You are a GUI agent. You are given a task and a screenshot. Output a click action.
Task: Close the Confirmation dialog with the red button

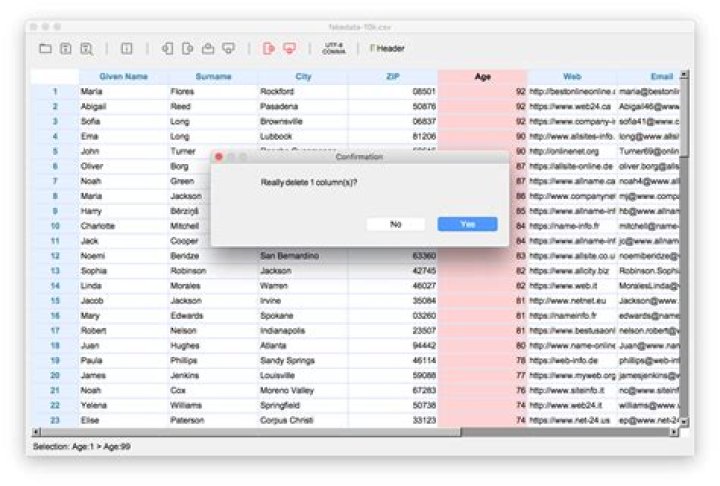pyautogui.click(x=219, y=157)
